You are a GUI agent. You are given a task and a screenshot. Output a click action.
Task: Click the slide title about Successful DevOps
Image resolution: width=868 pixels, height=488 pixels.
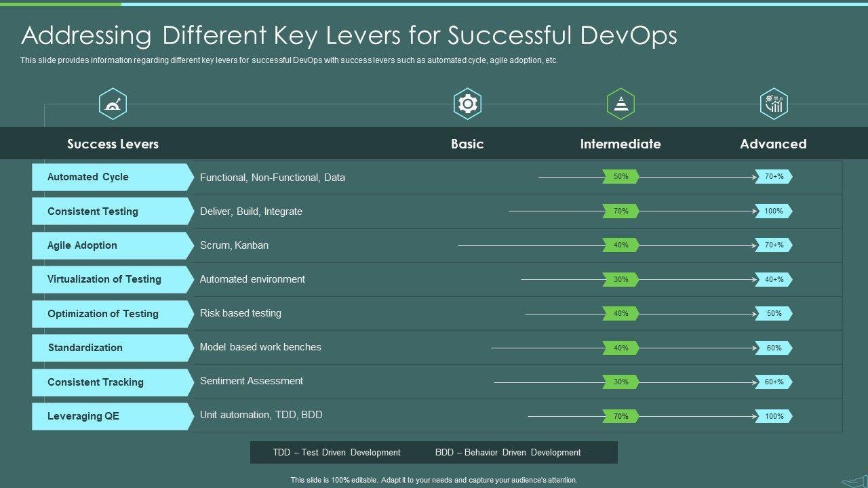pos(349,35)
